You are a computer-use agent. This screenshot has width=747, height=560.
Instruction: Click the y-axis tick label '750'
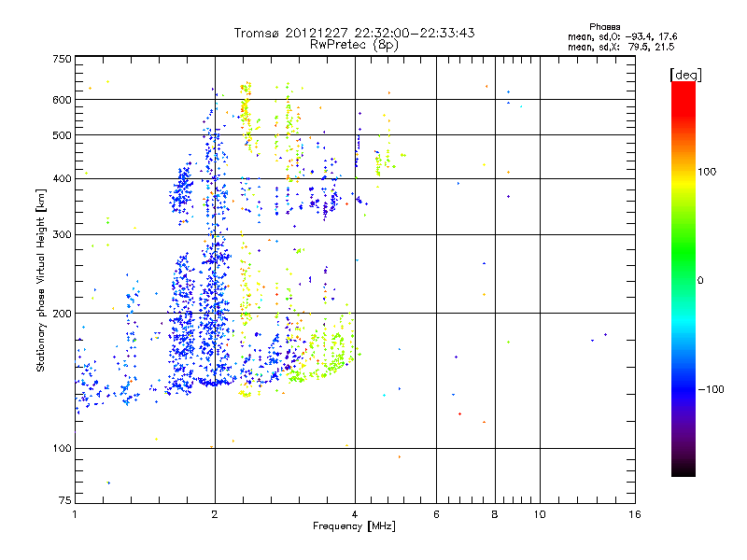[x=62, y=59]
